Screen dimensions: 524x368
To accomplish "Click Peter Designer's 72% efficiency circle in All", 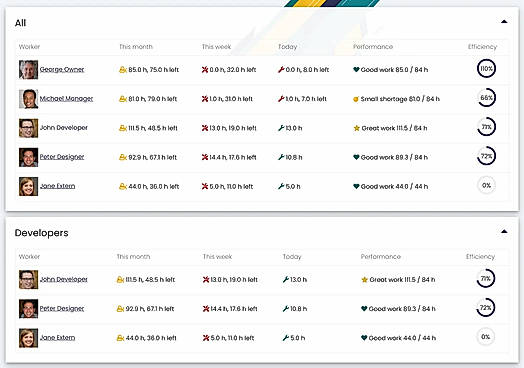I will tap(486, 156).
